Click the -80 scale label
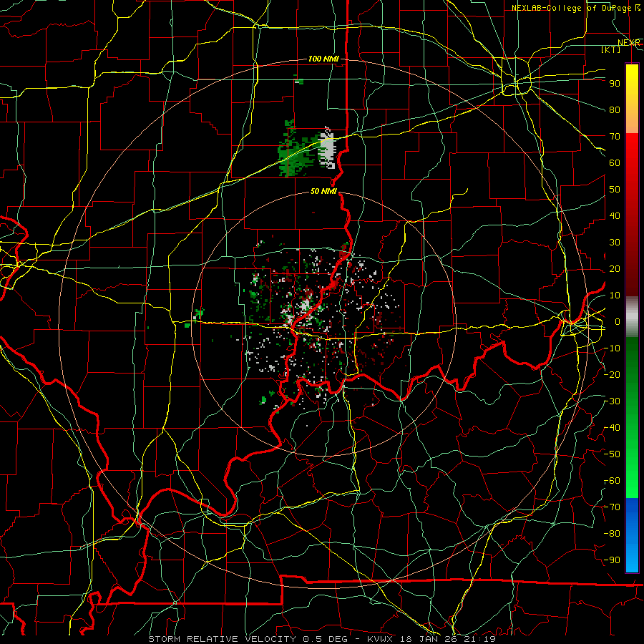 612,534
